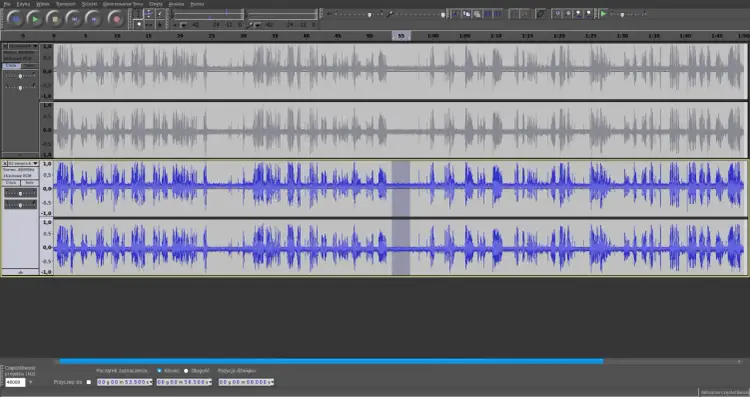Open the audio position time format dropdown
Screen dimensions: 750x397
pyautogui.click(x=272, y=382)
